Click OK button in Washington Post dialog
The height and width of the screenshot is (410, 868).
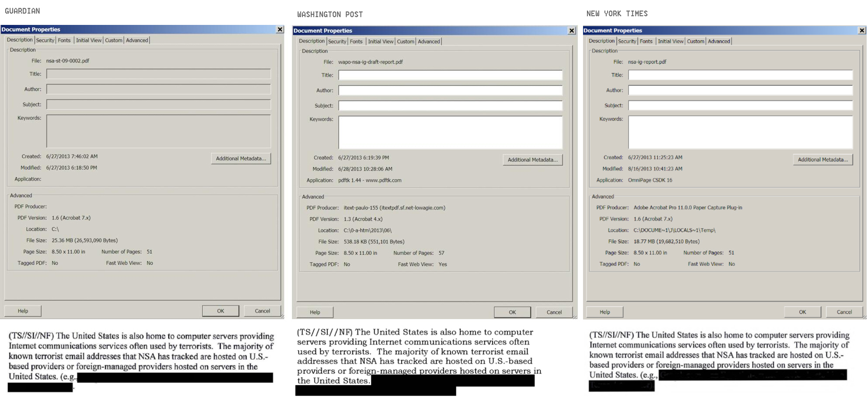[513, 312]
